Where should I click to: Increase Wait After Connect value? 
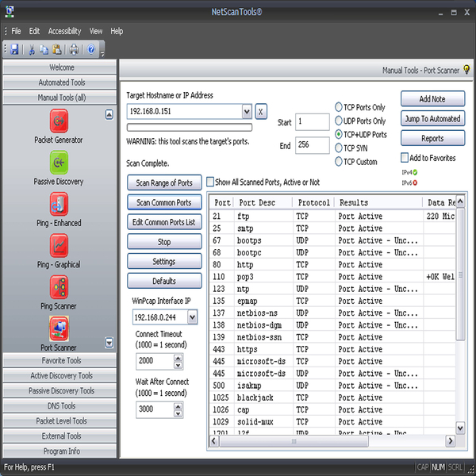(x=178, y=406)
